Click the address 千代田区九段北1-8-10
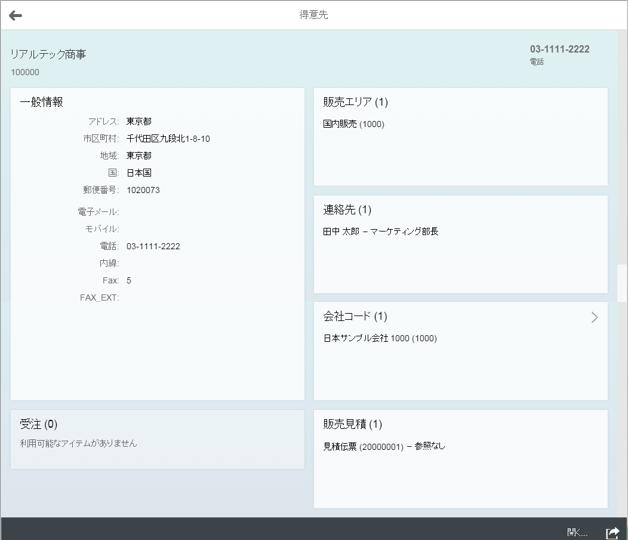 pyautogui.click(x=168, y=139)
